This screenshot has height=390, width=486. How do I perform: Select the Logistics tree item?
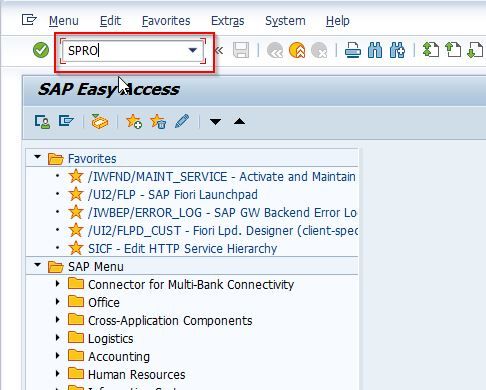pyautogui.click(x=110, y=339)
